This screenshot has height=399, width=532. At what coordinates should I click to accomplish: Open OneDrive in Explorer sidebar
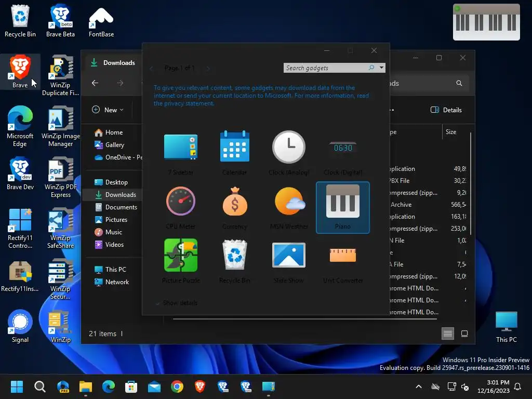(x=117, y=157)
